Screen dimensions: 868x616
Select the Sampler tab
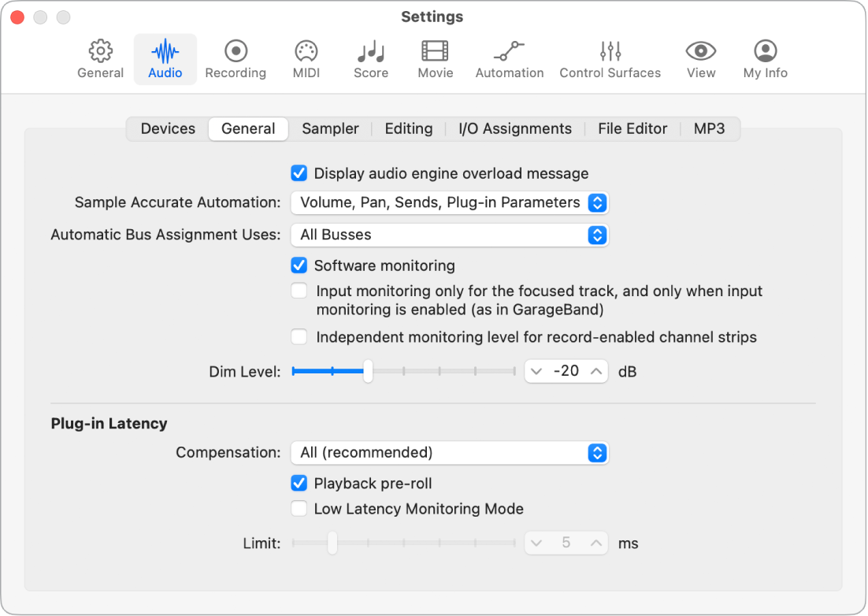[330, 128]
